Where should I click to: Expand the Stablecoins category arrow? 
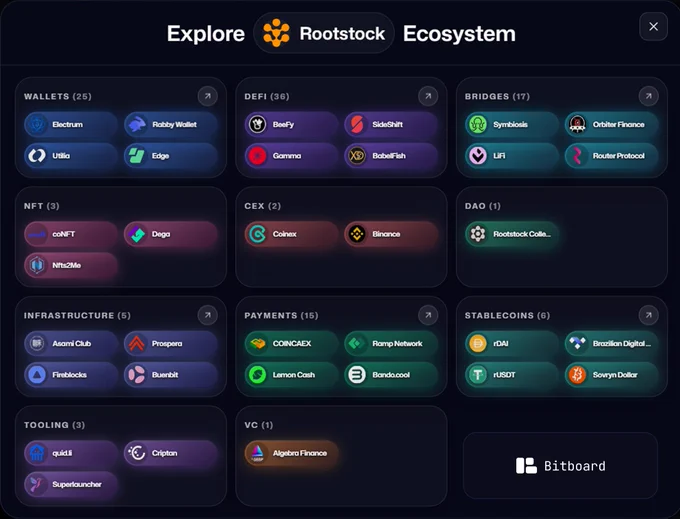(x=648, y=315)
